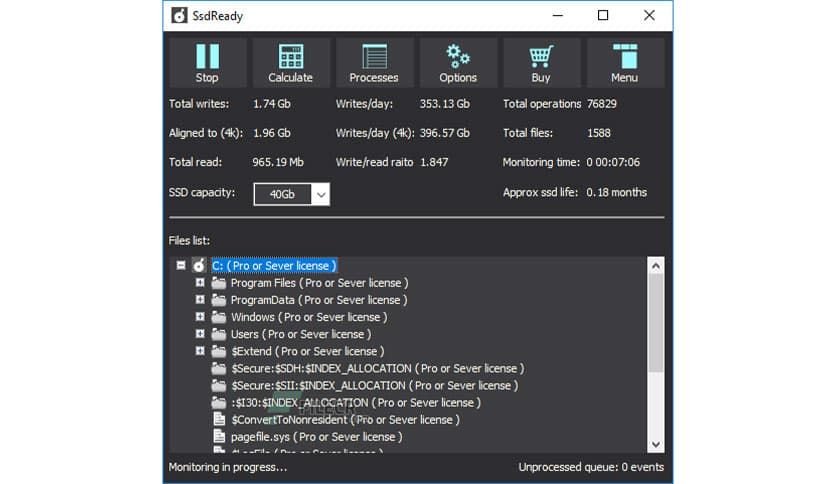Select the pagefile.sys row
The height and width of the screenshot is (484, 836).
tap(317, 436)
